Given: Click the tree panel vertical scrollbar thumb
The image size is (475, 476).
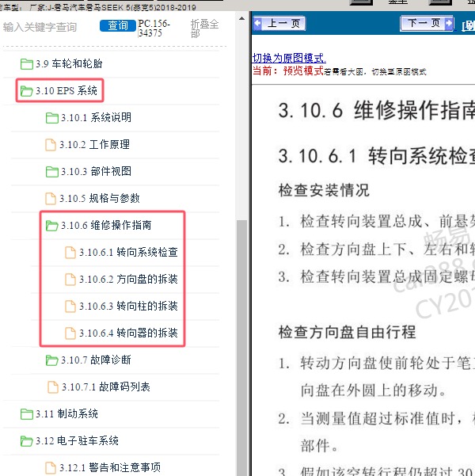Looking at the screenshot, I should [242, 348].
